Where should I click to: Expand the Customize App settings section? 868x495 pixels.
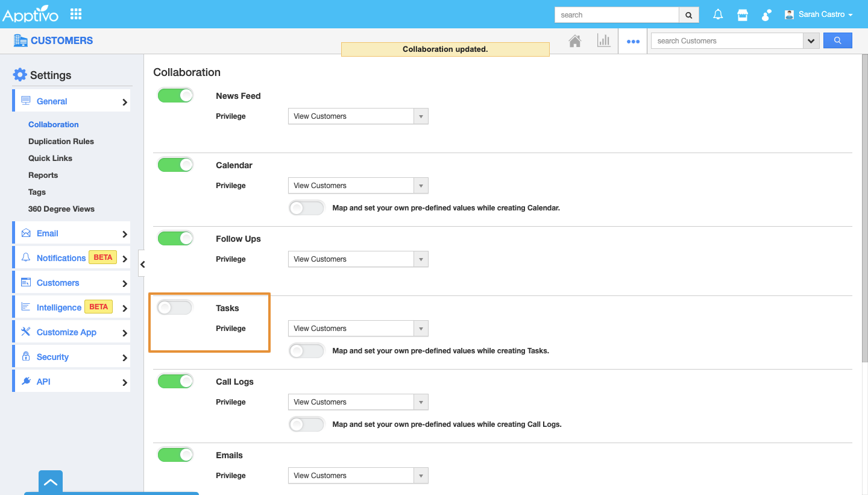click(x=71, y=332)
